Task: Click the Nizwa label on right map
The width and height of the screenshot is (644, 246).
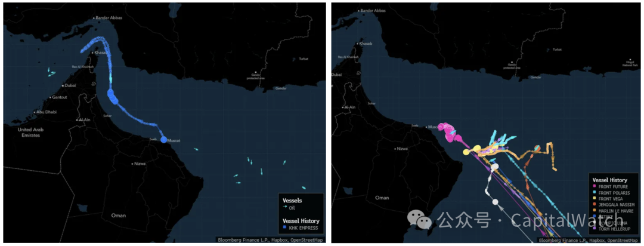Action: 403,149
